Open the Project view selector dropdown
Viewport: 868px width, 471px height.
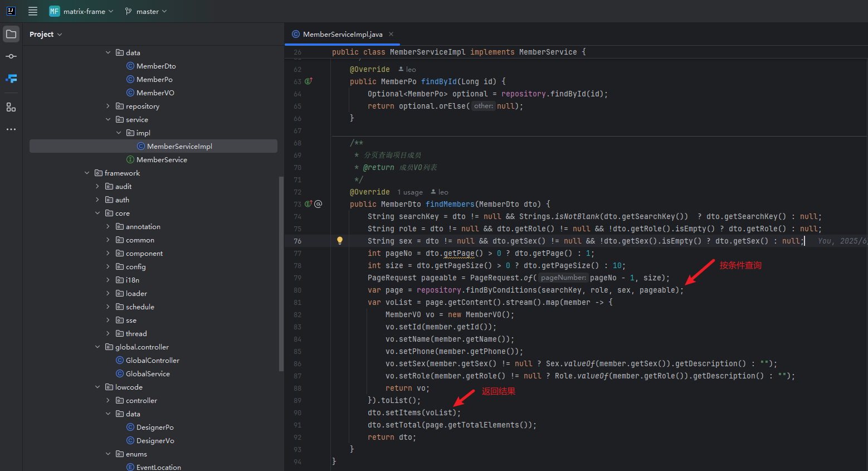pyautogui.click(x=46, y=35)
